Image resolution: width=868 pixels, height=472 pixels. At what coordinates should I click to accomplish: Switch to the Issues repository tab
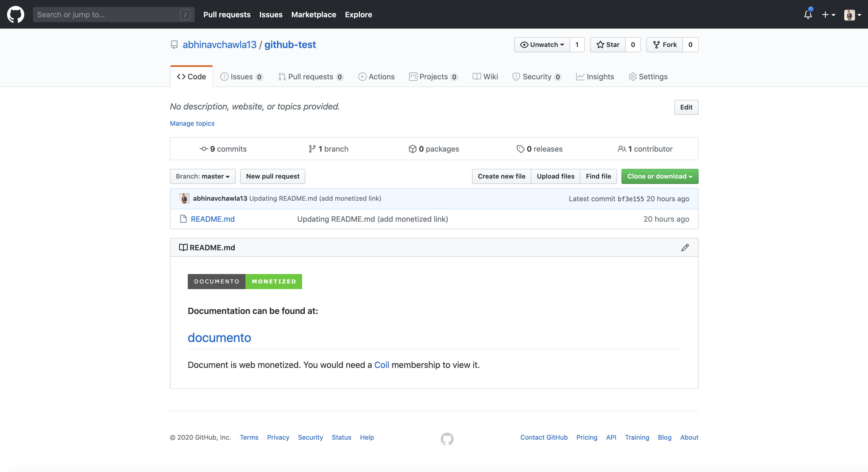point(241,77)
